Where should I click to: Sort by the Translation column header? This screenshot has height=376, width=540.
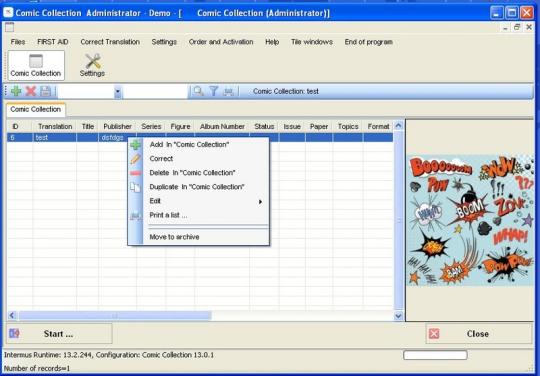pyautogui.click(x=55, y=126)
